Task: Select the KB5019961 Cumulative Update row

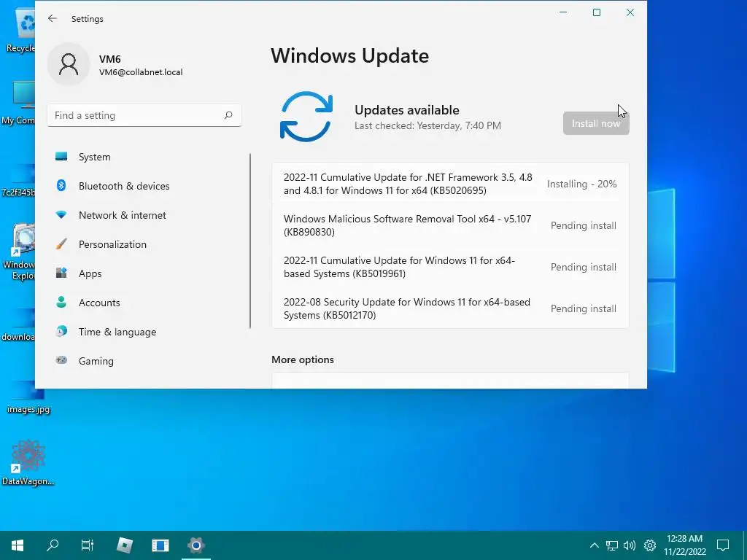Action: click(450, 267)
